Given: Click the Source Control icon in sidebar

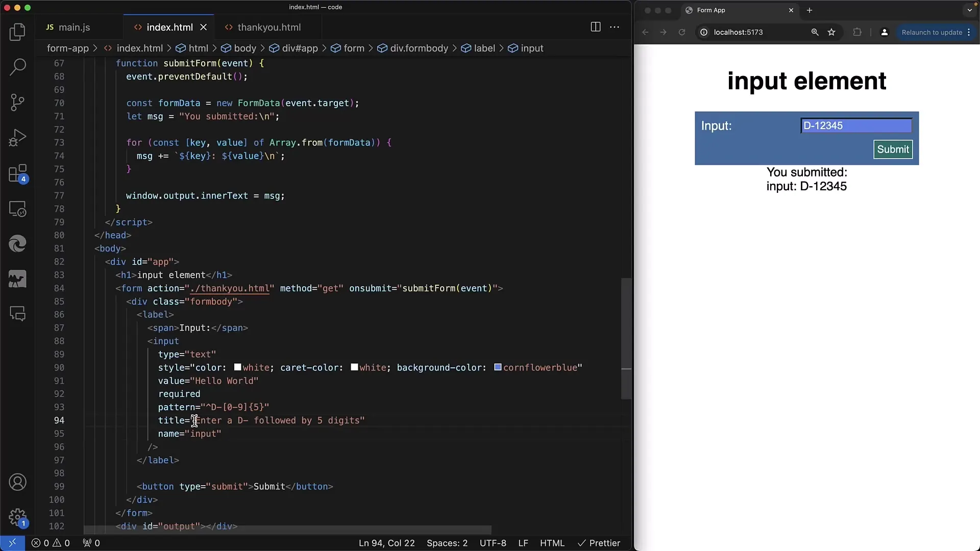Looking at the screenshot, I should pyautogui.click(x=17, y=102).
